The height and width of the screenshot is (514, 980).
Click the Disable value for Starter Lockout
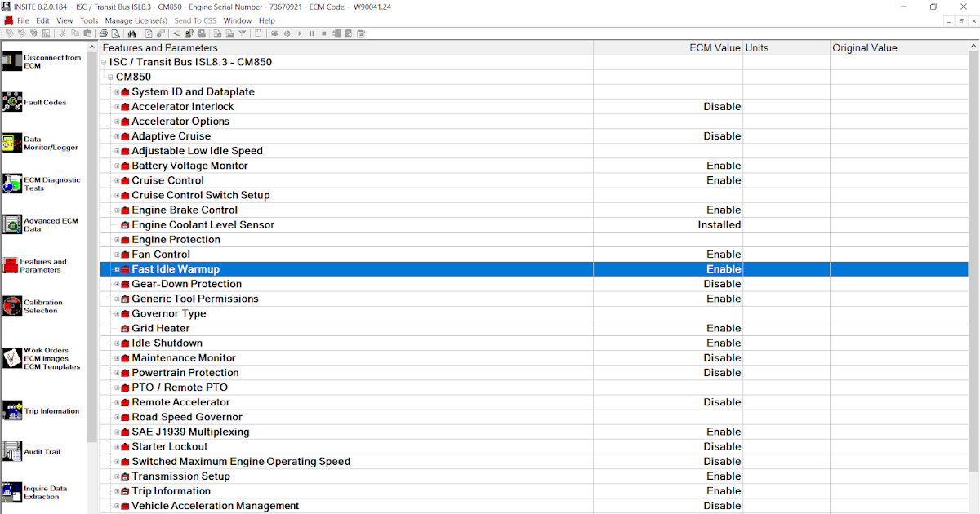click(x=722, y=447)
